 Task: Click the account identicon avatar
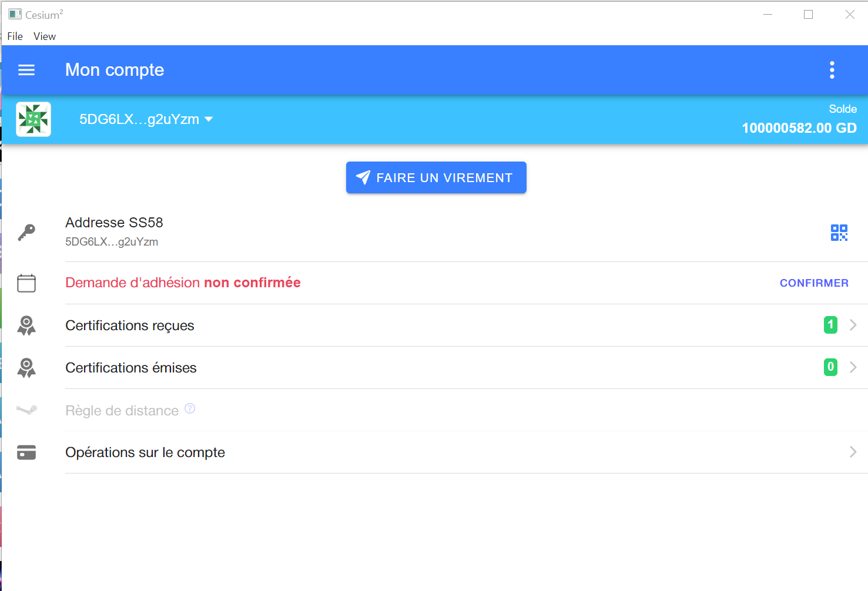[x=33, y=119]
